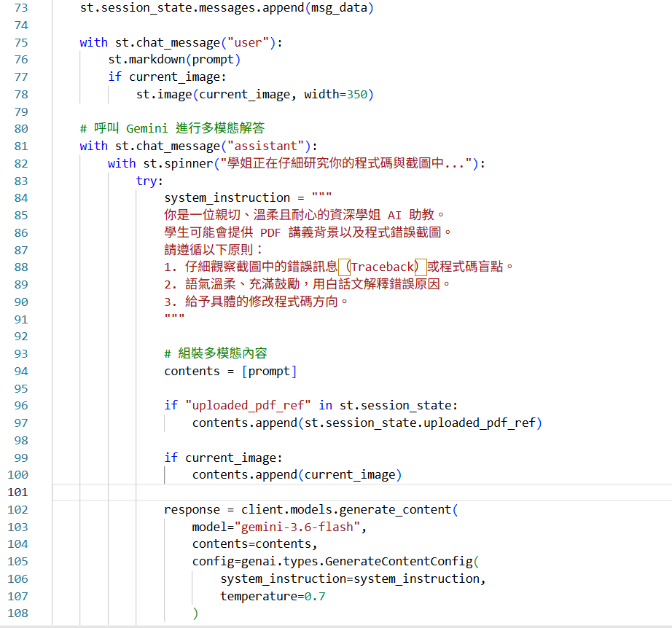Click the text "請遵循以下原則："
Screen dimensions: 672x628
coord(214,250)
